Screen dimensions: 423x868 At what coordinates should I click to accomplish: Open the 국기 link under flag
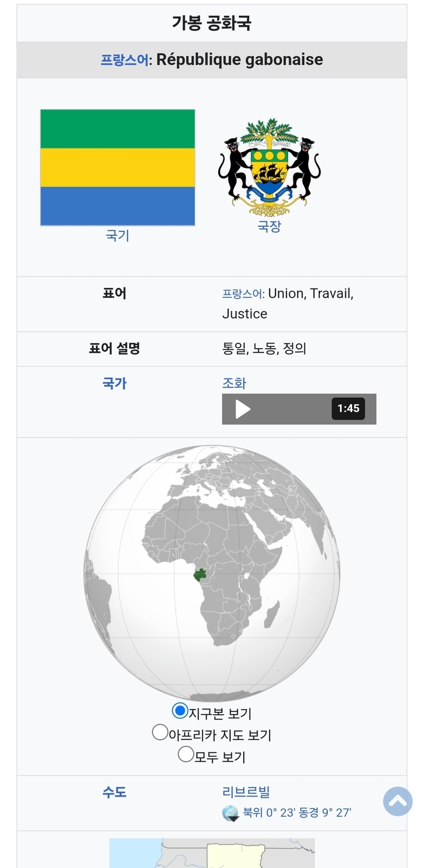pyautogui.click(x=118, y=235)
